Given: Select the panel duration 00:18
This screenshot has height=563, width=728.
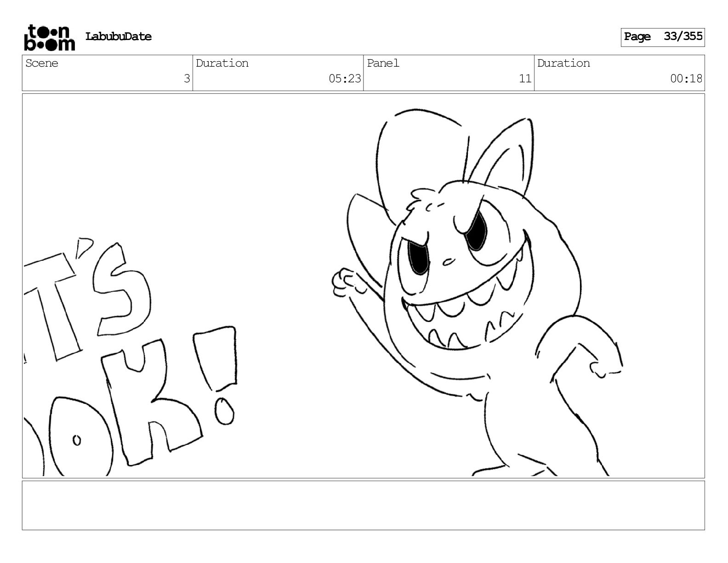Looking at the screenshot, I should pyautogui.click(x=686, y=79).
